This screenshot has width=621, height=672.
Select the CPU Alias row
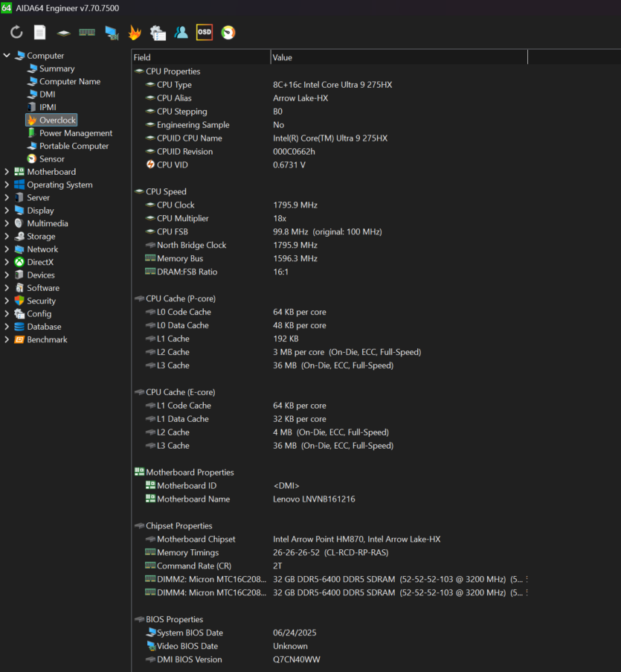point(331,98)
